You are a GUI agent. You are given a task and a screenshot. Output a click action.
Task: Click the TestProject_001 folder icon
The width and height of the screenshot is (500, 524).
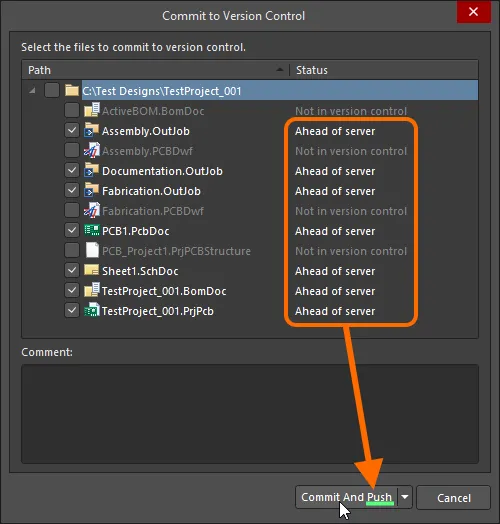[x=72, y=90]
